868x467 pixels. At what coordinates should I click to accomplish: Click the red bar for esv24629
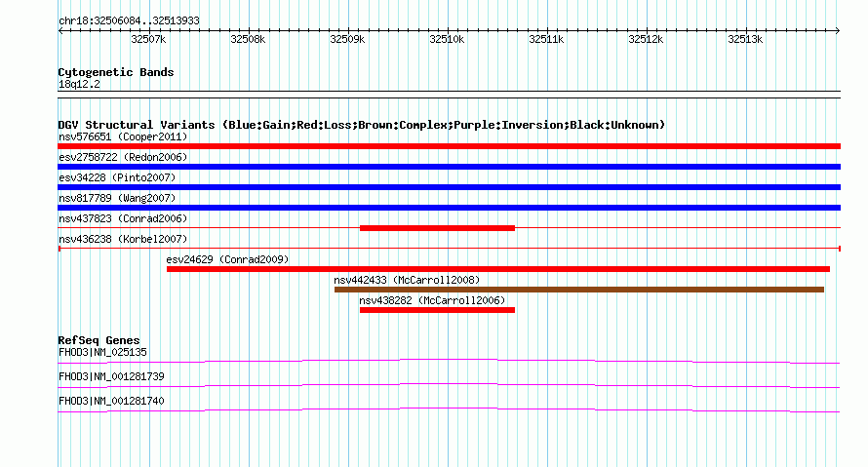click(498, 269)
